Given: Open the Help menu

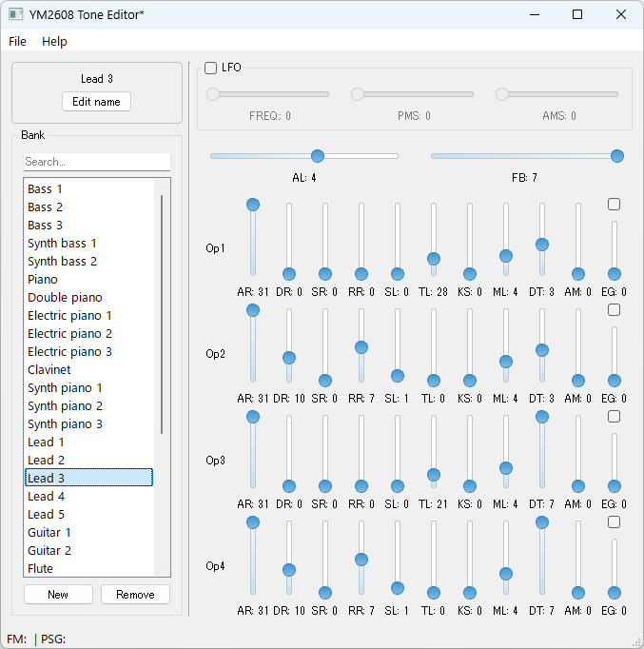Looking at the screenshot, I should coord(54,42).
